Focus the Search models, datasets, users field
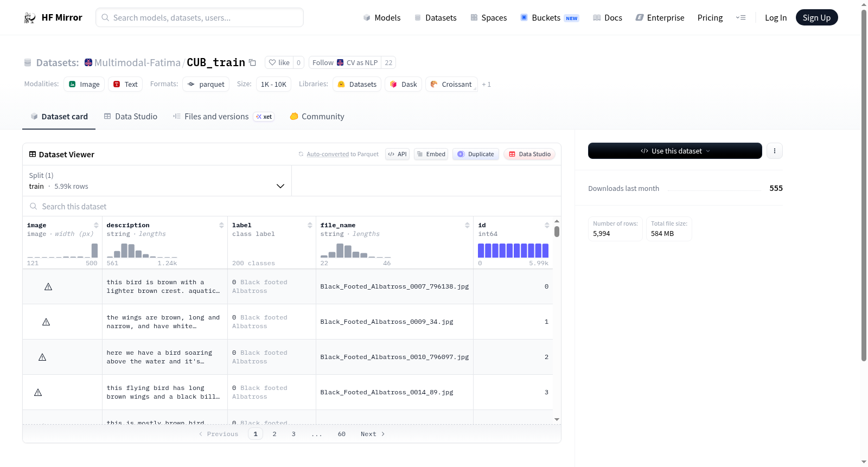The image size is (868, 467). pyautogui.click(x=200, y=17)
